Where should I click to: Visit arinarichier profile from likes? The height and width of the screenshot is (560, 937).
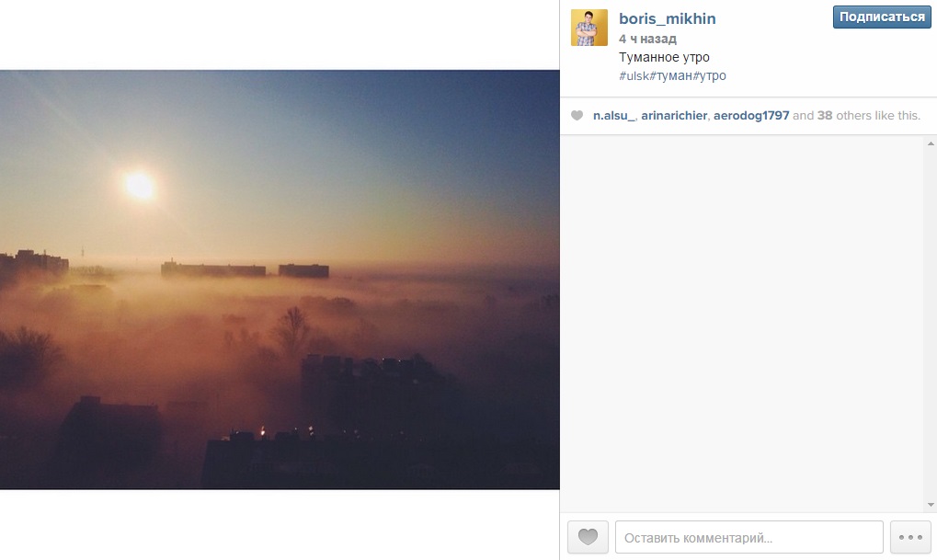point(674,115)
